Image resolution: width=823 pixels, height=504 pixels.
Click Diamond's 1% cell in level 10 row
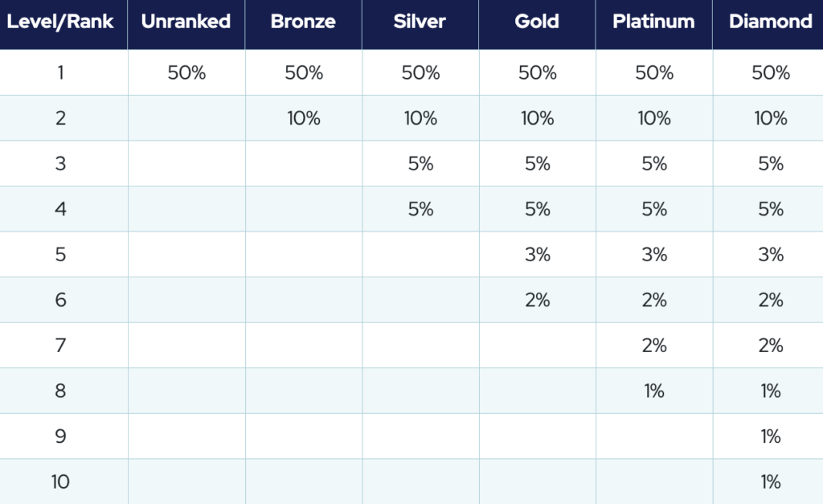click(771, 482)
